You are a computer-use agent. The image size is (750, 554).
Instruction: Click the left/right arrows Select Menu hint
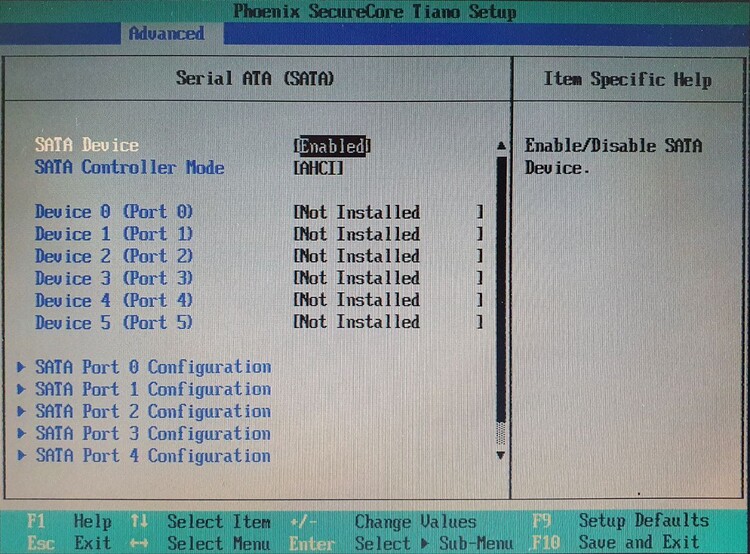click(x=200, y=543)
